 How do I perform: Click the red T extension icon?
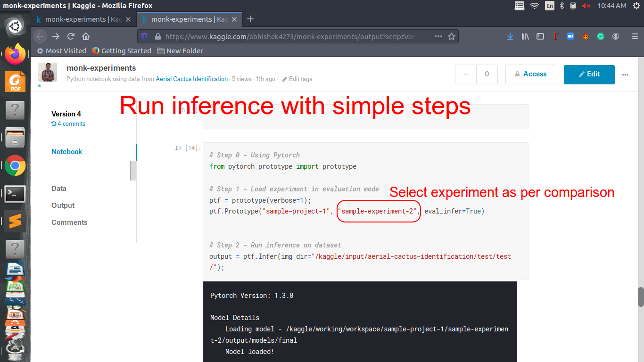[x=555, y=36]
